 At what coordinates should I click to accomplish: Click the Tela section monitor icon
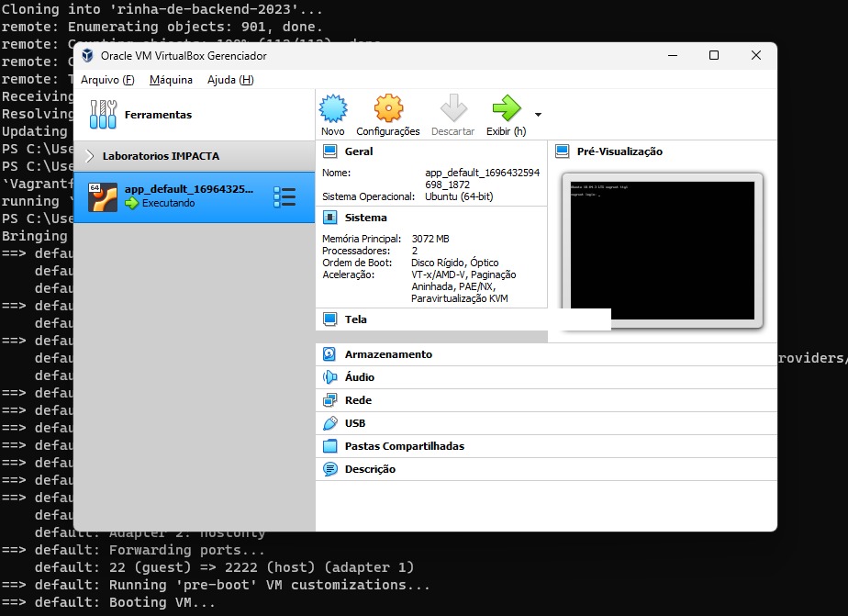329,319
